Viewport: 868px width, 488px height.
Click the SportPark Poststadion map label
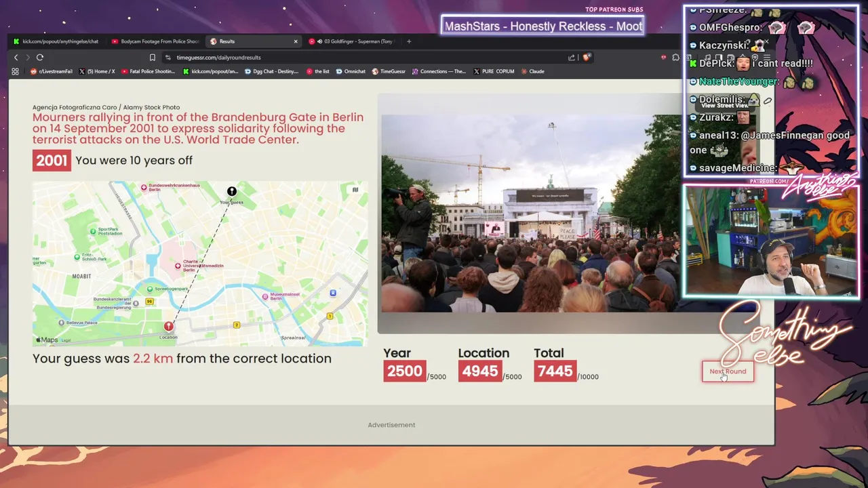pos(106,231)
